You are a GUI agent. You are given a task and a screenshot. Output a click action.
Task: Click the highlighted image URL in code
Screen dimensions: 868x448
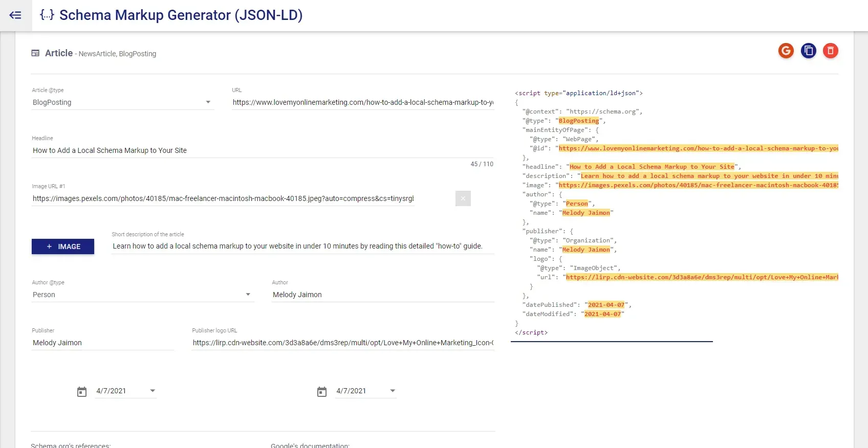(698, 185)
